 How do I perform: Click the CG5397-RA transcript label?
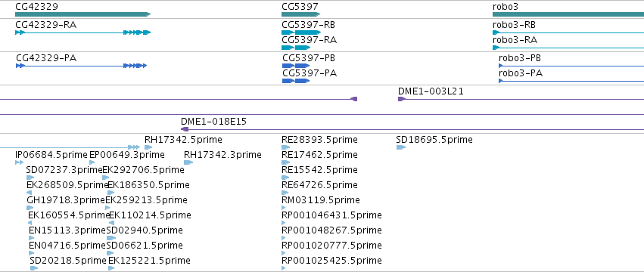click(x=309, y=40)
